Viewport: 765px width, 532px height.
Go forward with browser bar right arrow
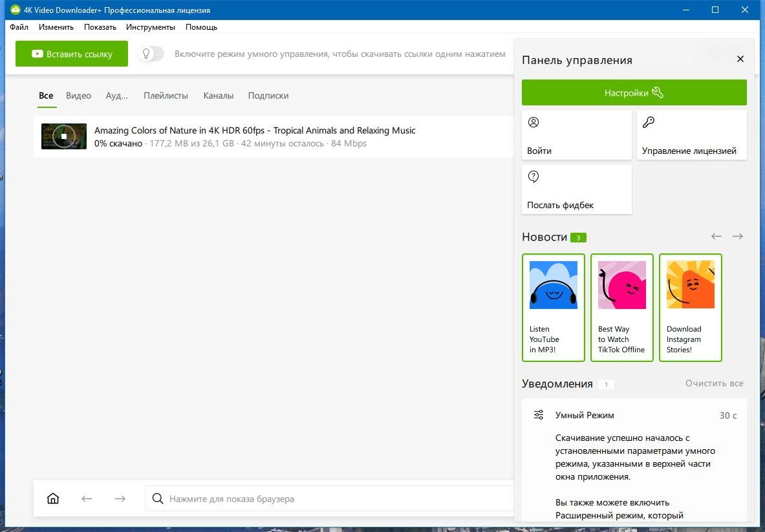tap(120, 498)
